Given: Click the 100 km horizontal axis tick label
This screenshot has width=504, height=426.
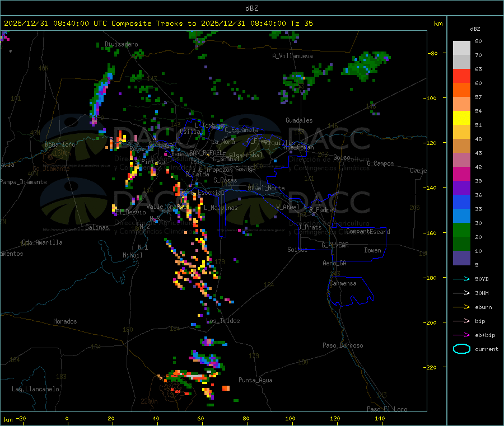Looking at the screenshot, I should 290,418.
